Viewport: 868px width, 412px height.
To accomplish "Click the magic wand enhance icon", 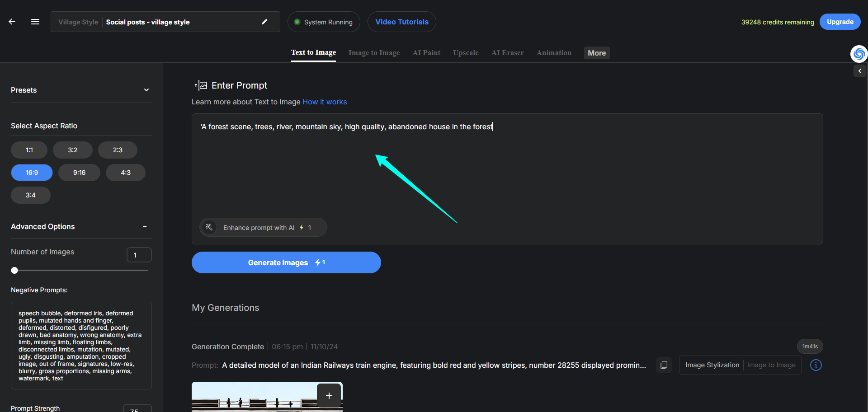I will (x=209, y=227).
